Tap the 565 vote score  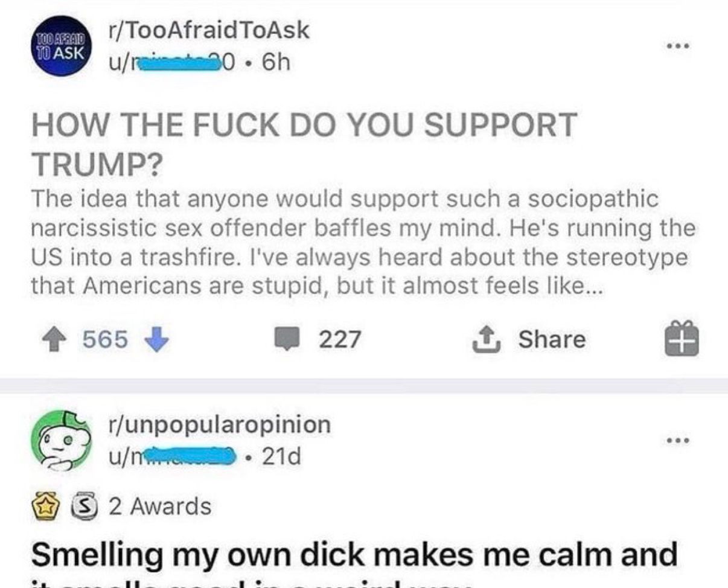[105, 340]
